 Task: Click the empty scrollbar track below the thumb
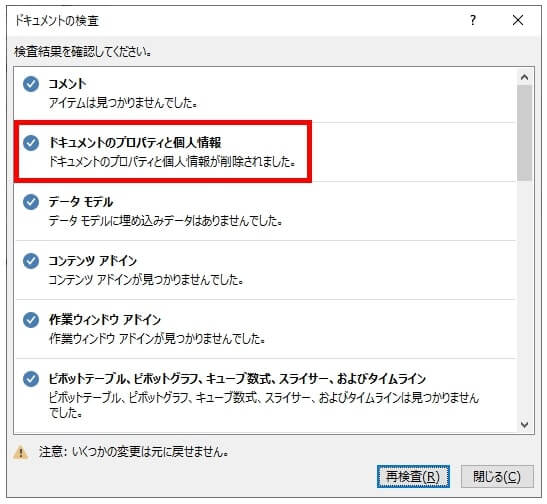coord(524,299)
